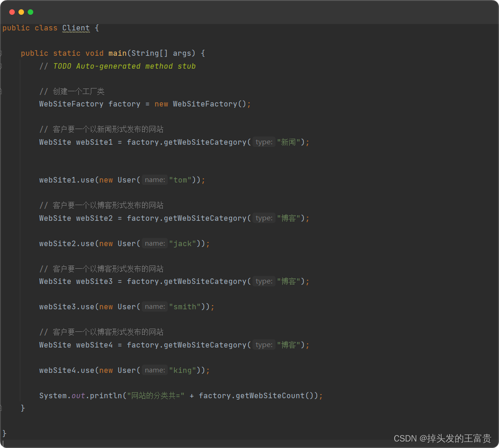The image size is (499, 448).
Task: Click the webSite1 variable declaration
Action: tap(95, 142)
